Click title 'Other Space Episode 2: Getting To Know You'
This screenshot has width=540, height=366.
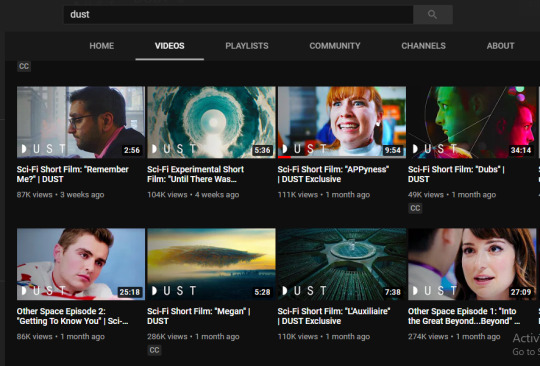coord(73,316)
